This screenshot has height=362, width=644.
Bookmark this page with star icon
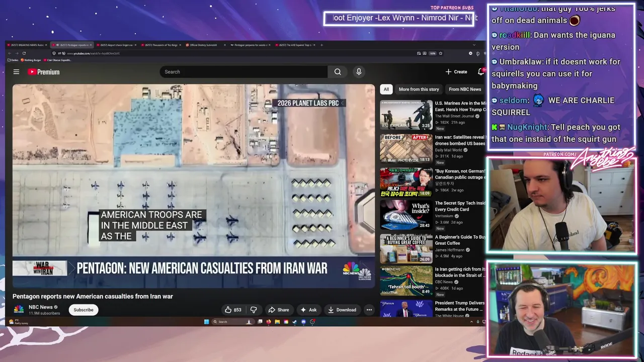click(x=440, y=53)
